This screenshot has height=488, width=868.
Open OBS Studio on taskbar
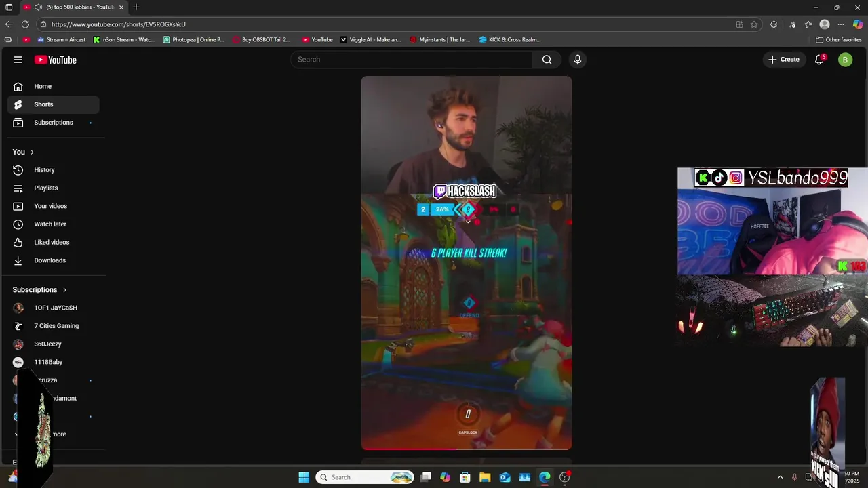pyautogui.click(x=564, y=477)
